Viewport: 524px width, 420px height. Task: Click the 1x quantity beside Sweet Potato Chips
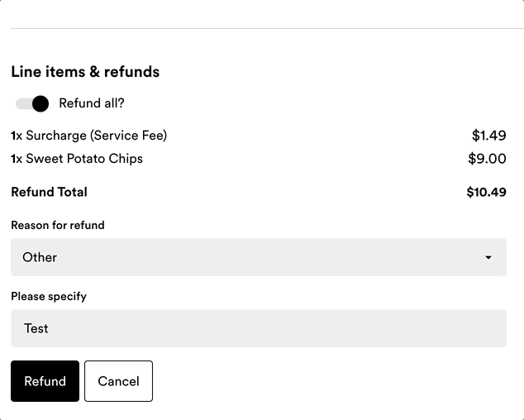tap(17, 159)
